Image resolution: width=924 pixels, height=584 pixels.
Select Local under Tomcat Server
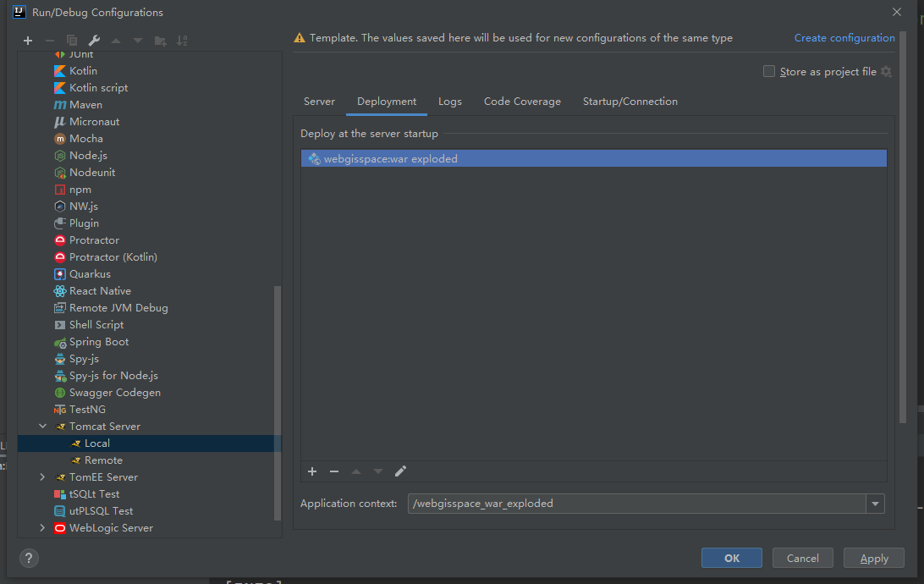pos(96,444)
